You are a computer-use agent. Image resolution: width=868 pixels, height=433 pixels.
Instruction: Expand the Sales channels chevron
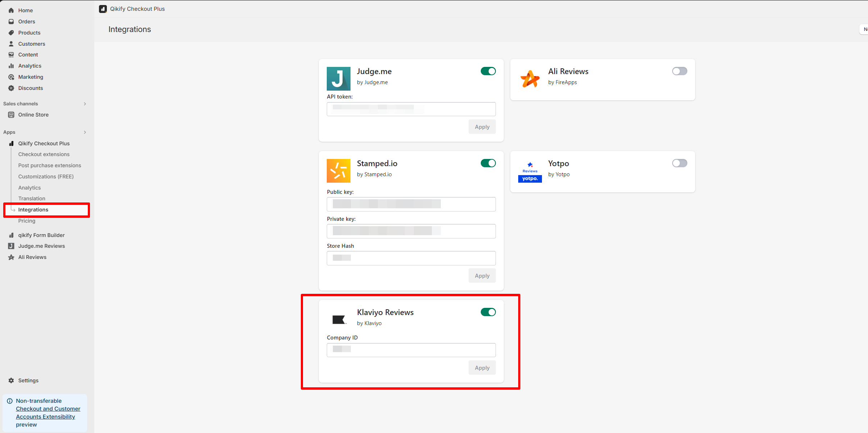click(x=85, y=104)
